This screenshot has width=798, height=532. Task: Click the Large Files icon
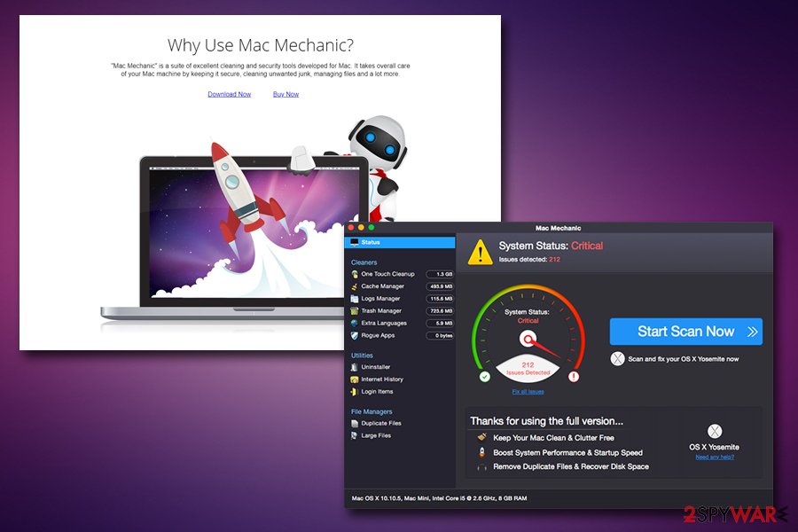click(x=354, y=435)
